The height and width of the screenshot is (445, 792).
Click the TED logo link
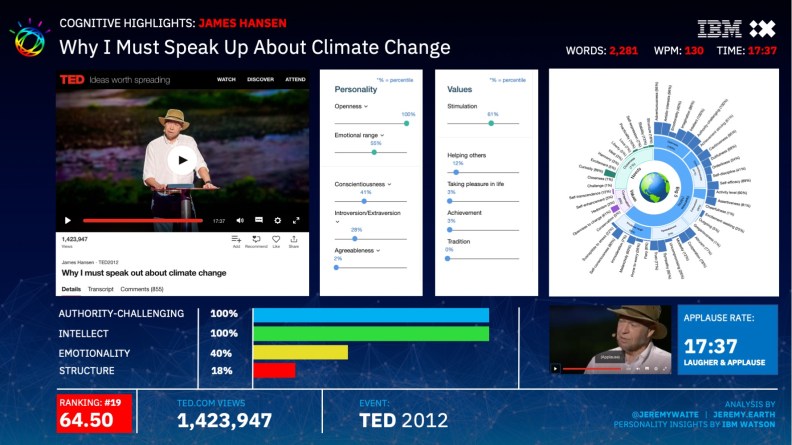[x=72, y=79]
